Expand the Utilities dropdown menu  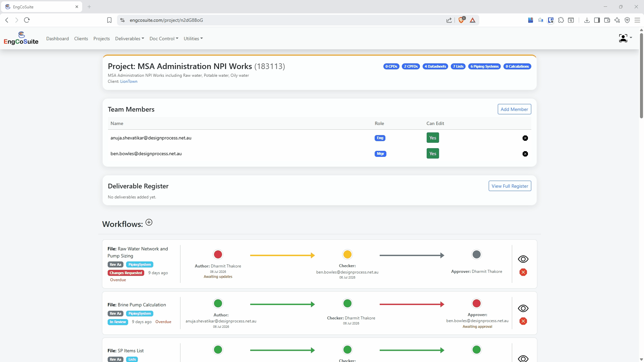193,39
